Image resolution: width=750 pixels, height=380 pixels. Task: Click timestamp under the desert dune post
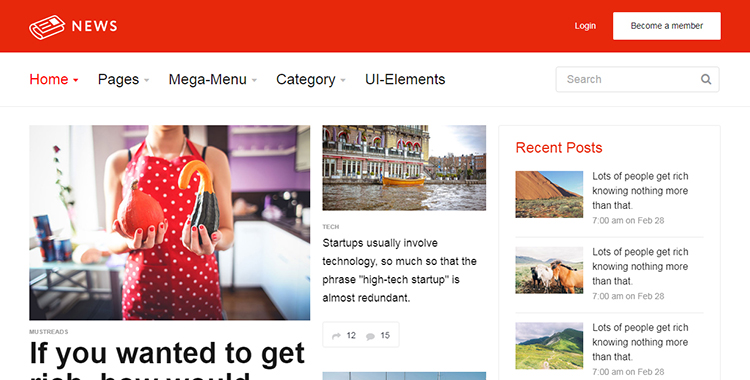628,221
